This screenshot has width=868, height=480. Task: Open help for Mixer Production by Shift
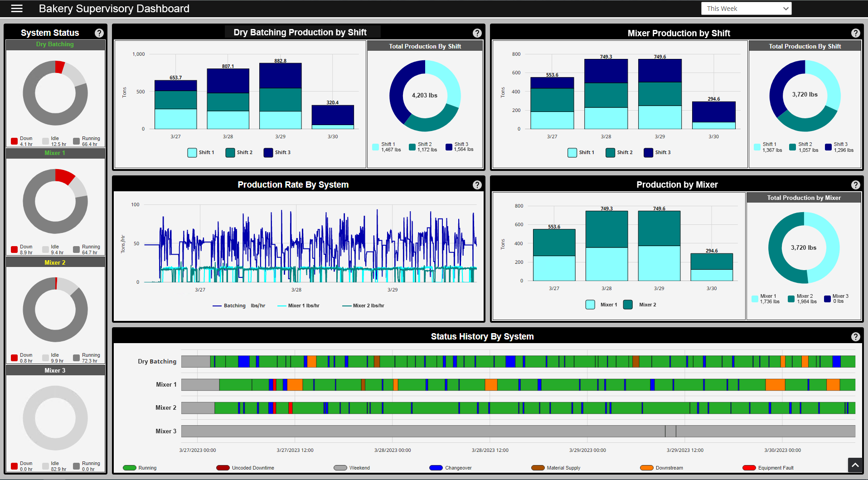point(855,33)
